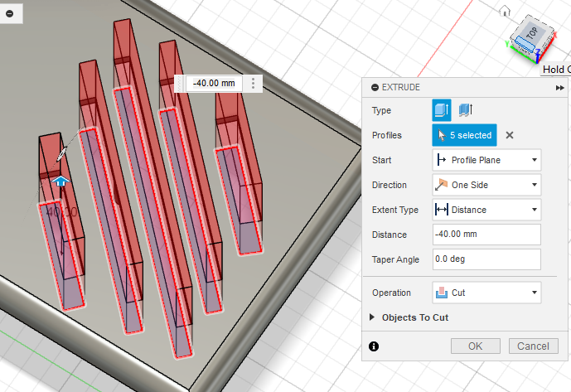Click the Taper Angle input field
This screenshot has width=571, height=392.
tap(486, 259)
